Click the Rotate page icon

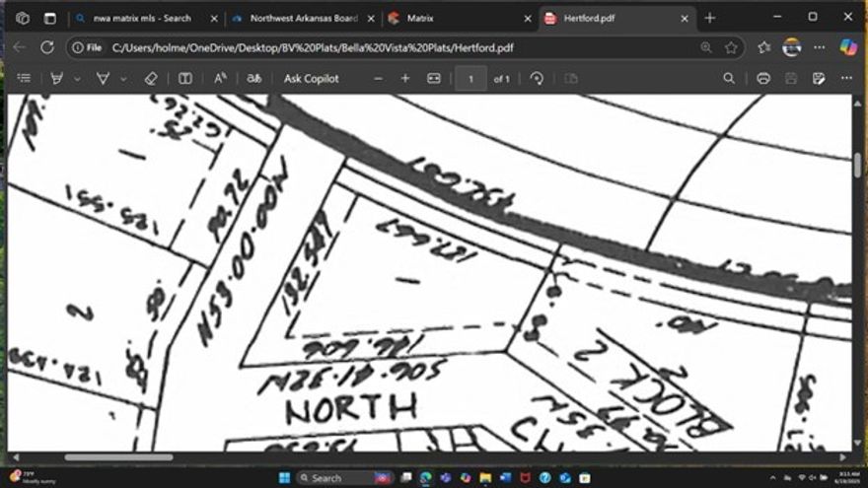pos(537,78)
